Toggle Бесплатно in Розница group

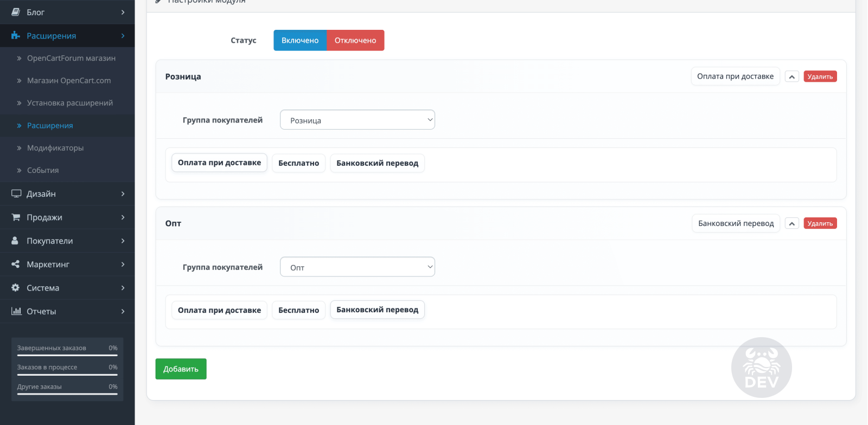coord(298,163)
